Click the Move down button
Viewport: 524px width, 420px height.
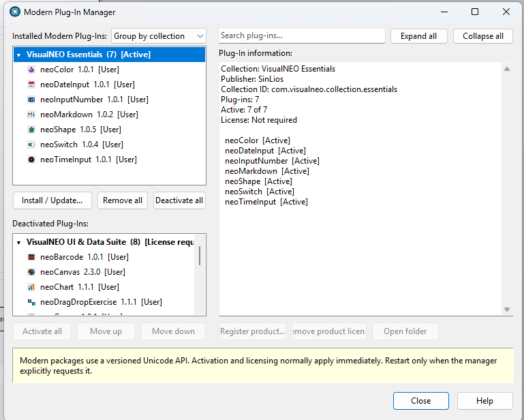coord(173,331)
